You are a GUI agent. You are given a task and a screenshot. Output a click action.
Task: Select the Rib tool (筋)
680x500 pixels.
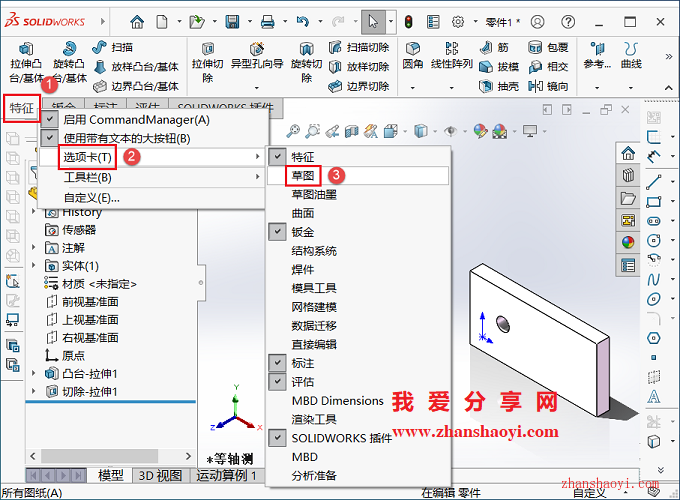pyautogui.click(x=494, y=47)
